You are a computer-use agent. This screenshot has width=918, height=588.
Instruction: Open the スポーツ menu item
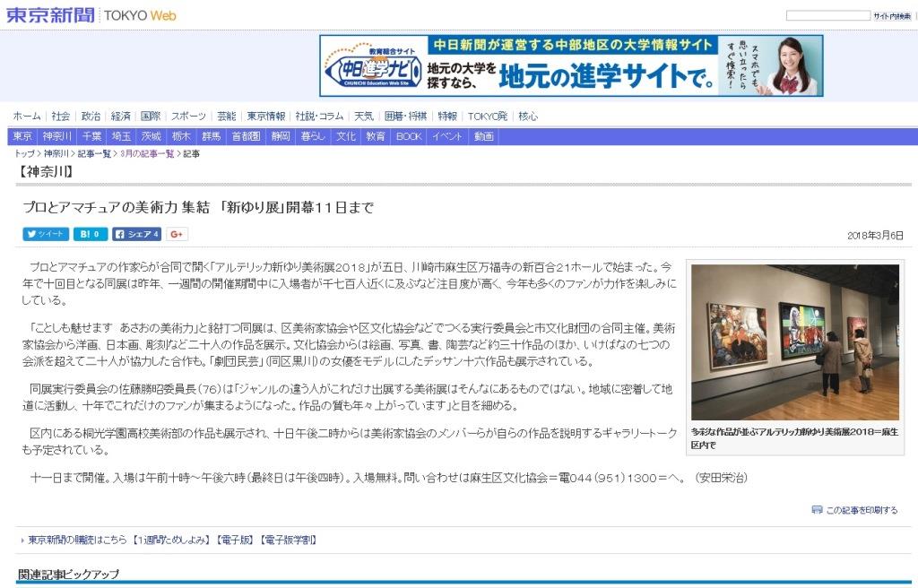(188, 117)
